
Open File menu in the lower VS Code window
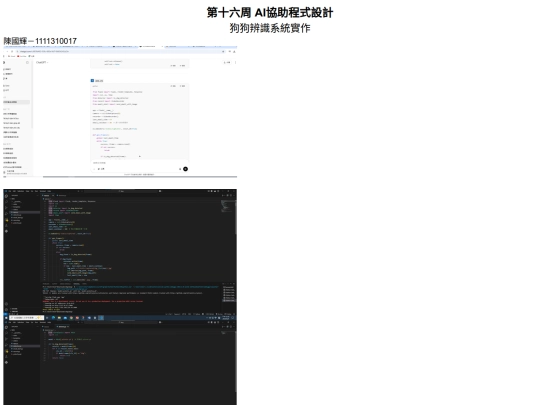[x=10, y=322]
